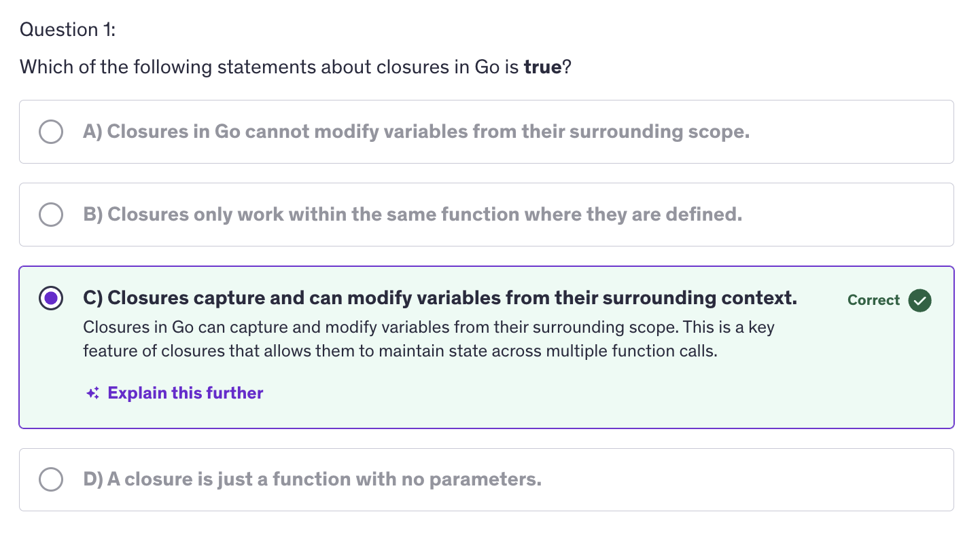
Task: Click the question text about closures in Go
Action: click(x=272, y=68)
